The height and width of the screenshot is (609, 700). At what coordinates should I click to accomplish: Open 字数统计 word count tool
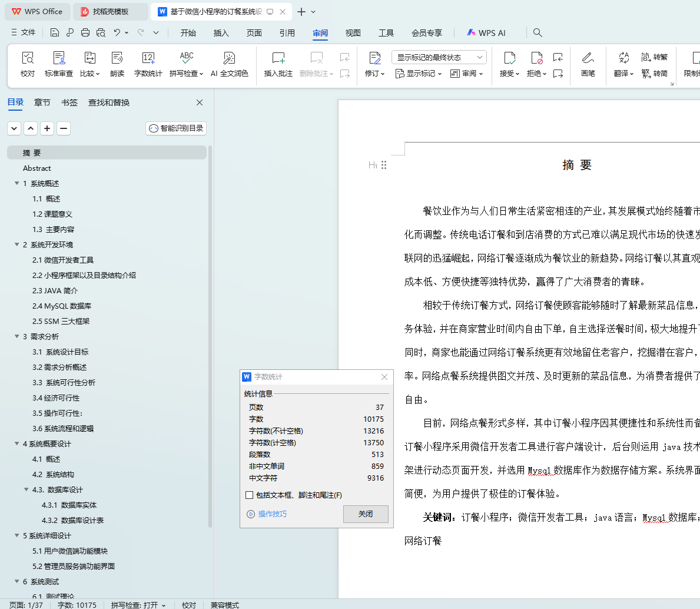point(148,64)
